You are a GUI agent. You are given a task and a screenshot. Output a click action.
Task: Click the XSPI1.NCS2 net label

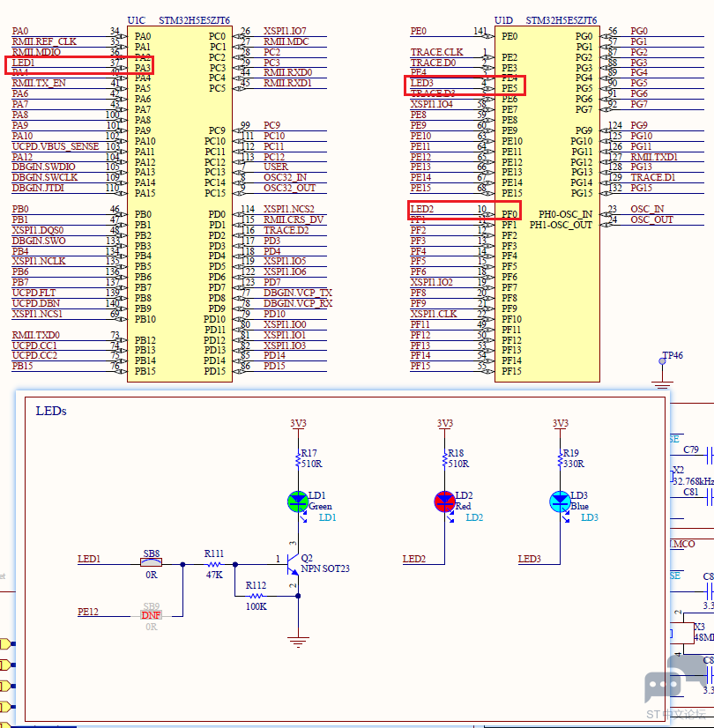[289, 209]
